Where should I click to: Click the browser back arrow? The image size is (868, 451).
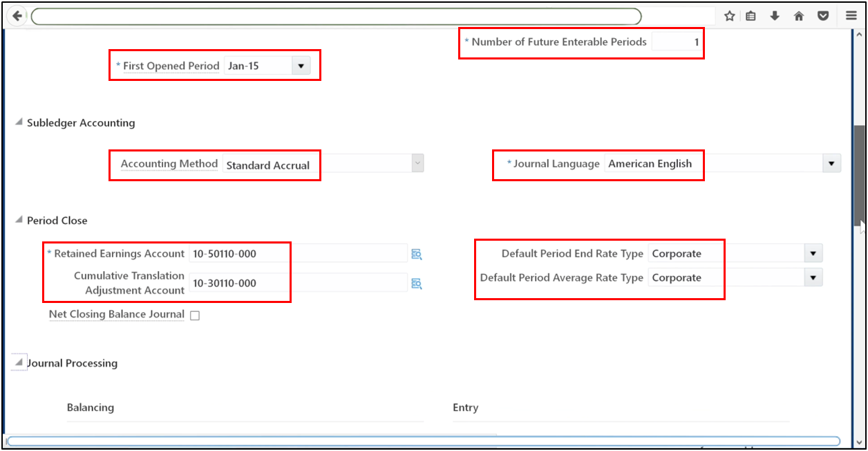point(17,15)
